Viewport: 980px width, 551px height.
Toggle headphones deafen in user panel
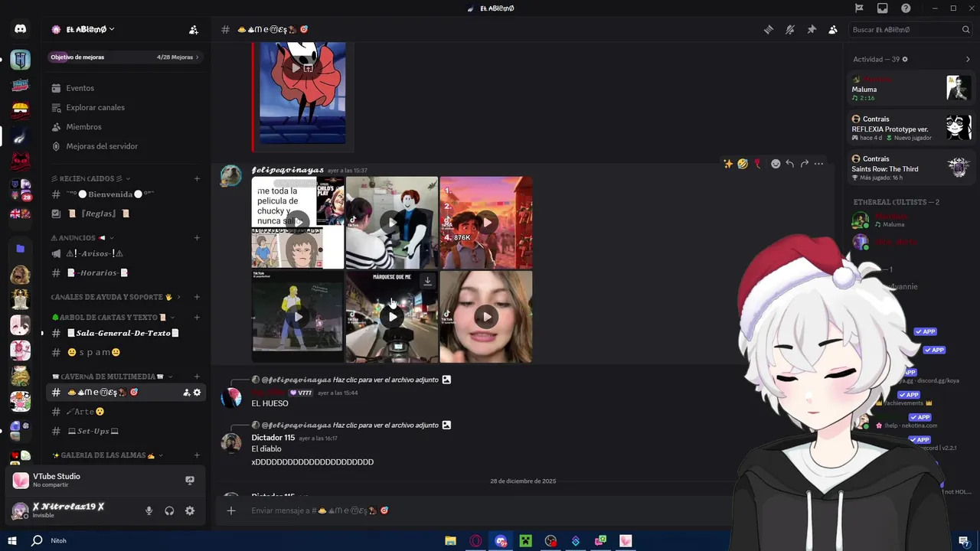click(169, 511)
